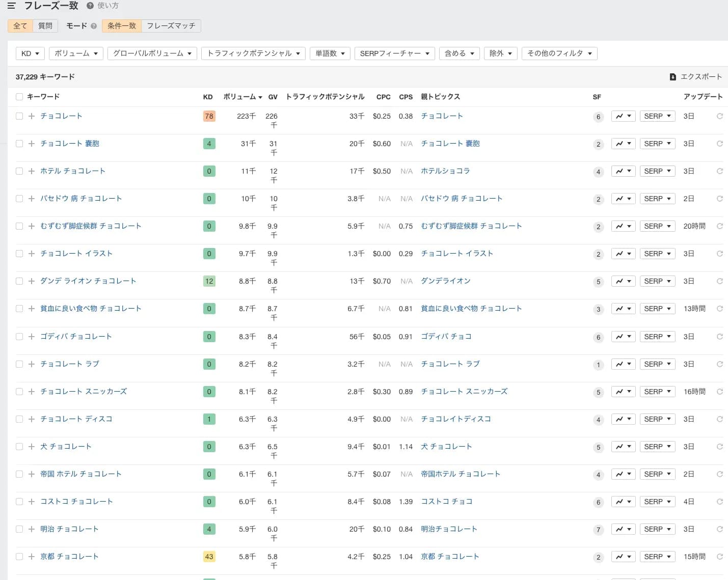This screenshot has width=728, height=580.
Task: Open parent topic link ホテルショコラ
Action: tap(445, 171)
